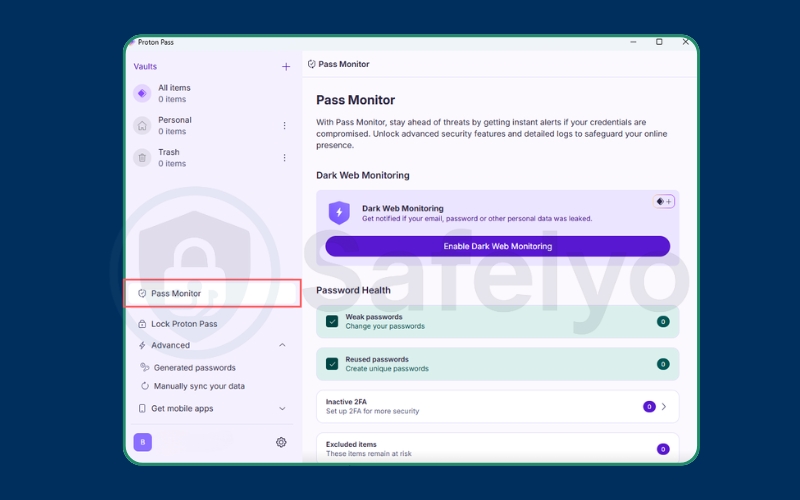Screen dimensions: 800x500
Task: Click the Dark Web Monitoring shield icon
Action: (x=339, y=212)
